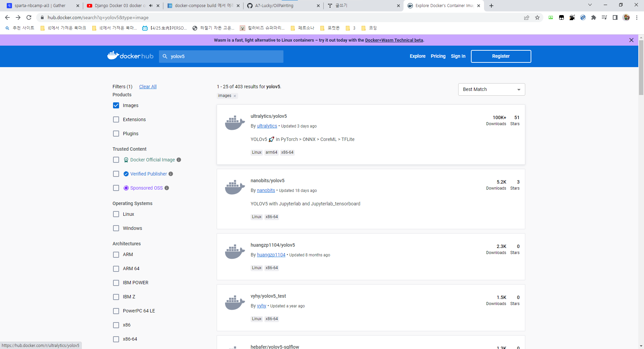Open the vyhy publisher link
The height and width of the screenshot is (349, 644).
tap(262, 306)
